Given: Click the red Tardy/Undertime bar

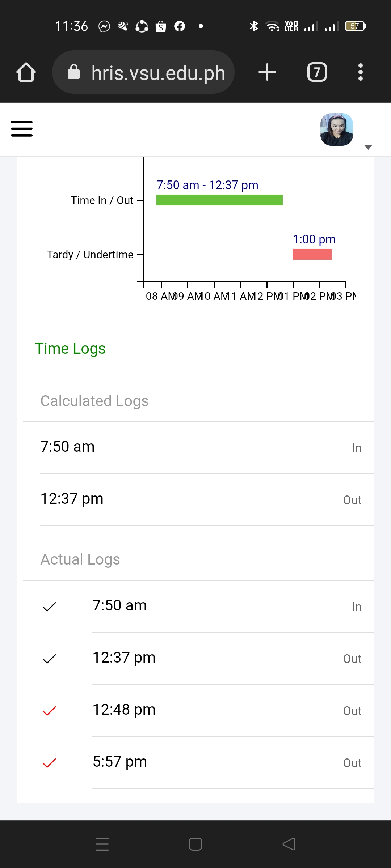Looking at the screenshot, I should click(x=312, y=254).
